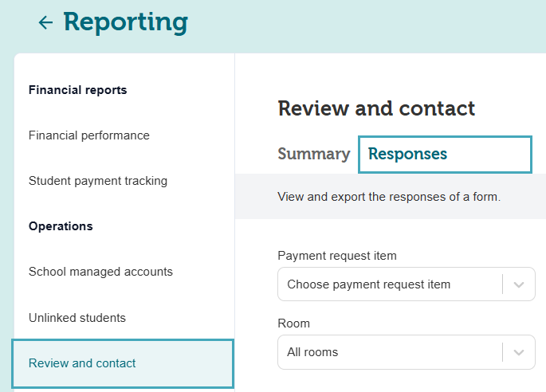Open the Financial performance report

pyautogui.click(x=88, y=135)
